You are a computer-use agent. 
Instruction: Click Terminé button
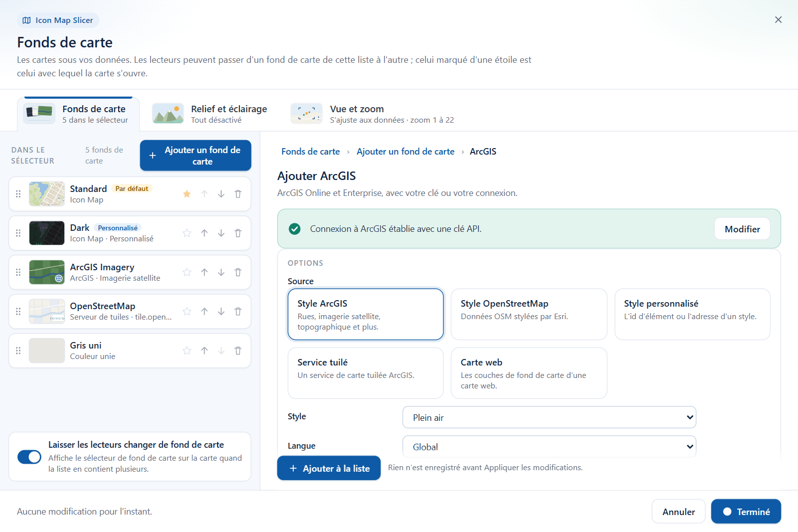coord(746,512)
